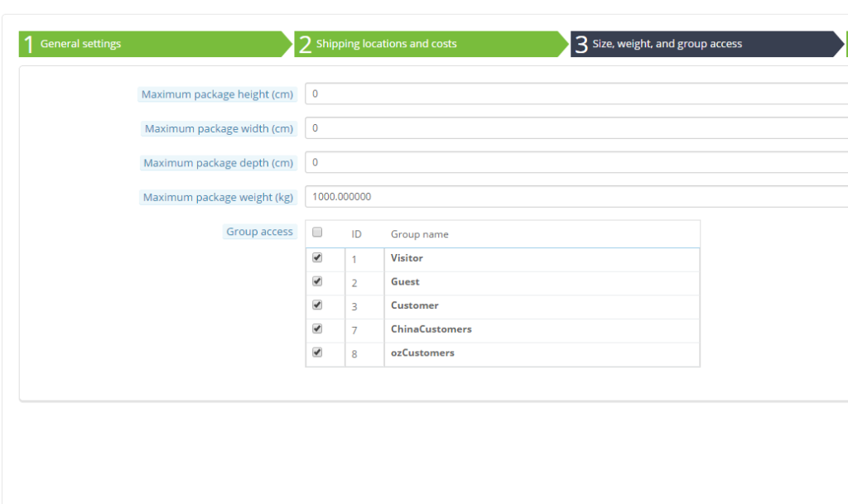Viewport: 848px width, 504px height.
Task: Click the ID column header
Action: tap(356, 234)
